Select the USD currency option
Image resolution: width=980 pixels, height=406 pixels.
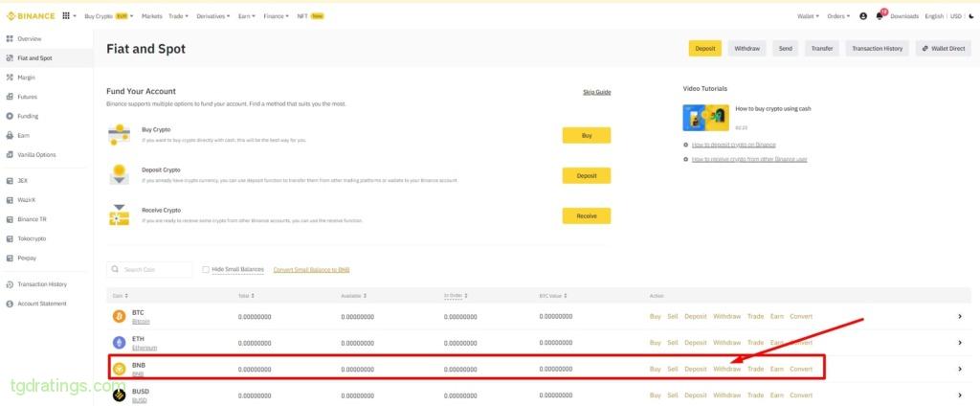pyautogui.click(x=956, y=16)
